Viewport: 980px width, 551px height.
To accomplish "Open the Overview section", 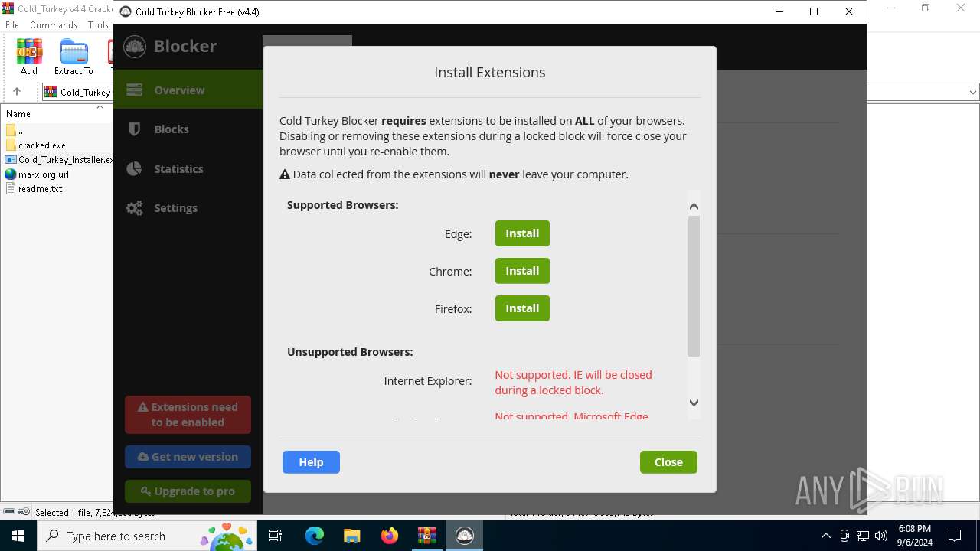I will (188, 90).
